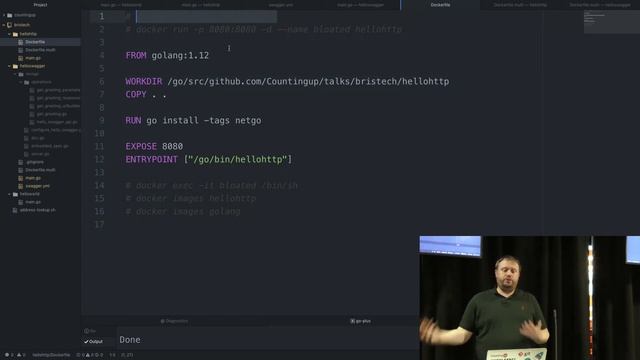Click the operations folder icon
The width and height of the screenshot is (640, 360).
[x=27, y=82]
